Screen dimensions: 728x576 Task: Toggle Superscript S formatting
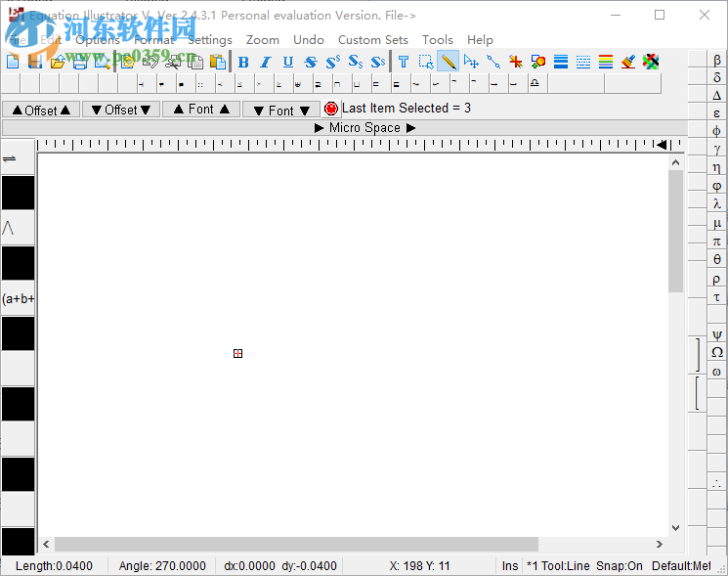(x=333, y=62)
